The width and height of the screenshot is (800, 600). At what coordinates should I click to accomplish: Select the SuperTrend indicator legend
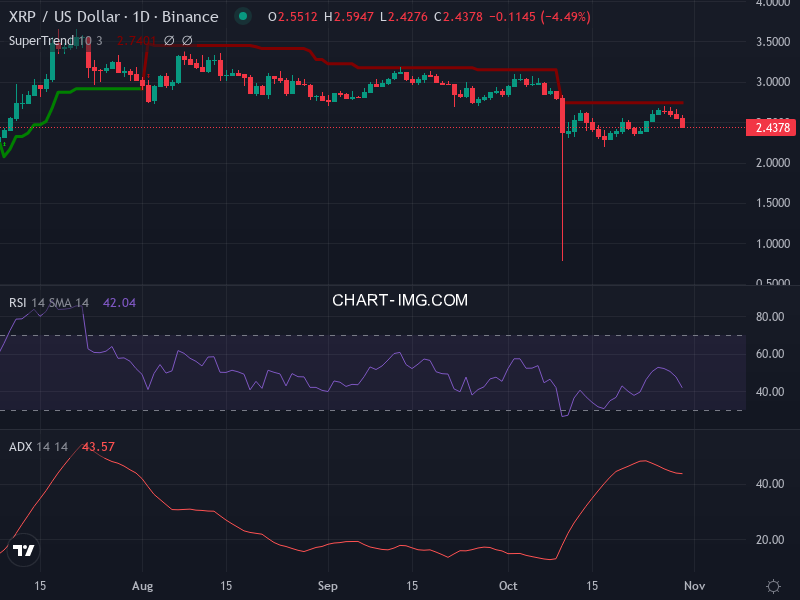40,42
